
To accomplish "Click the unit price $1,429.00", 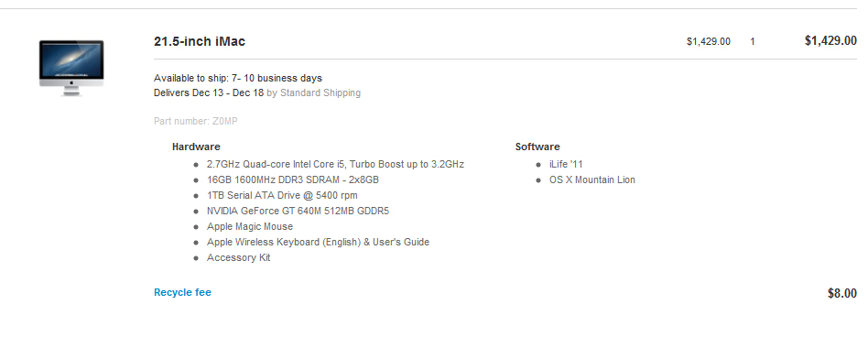I will click(x=708, y=41).
